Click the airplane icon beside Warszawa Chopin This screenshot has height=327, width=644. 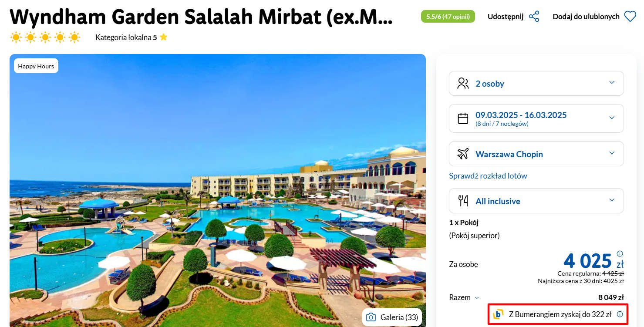tap(463, 154)
